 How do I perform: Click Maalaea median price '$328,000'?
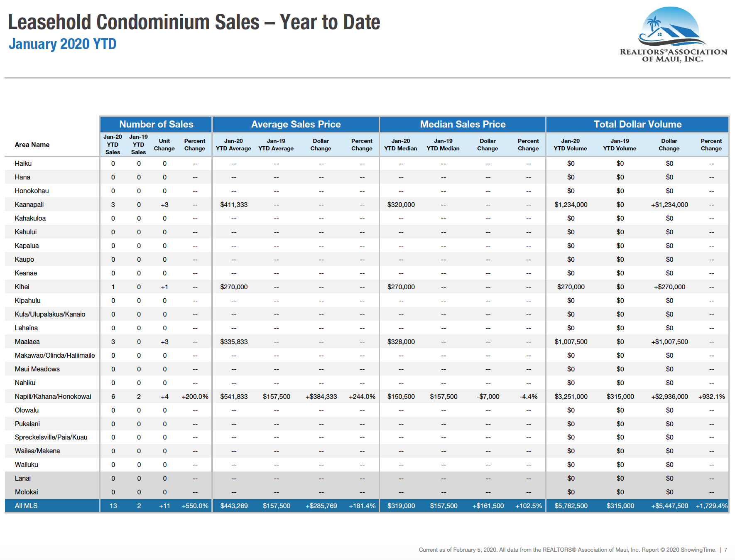pos(401,341)
